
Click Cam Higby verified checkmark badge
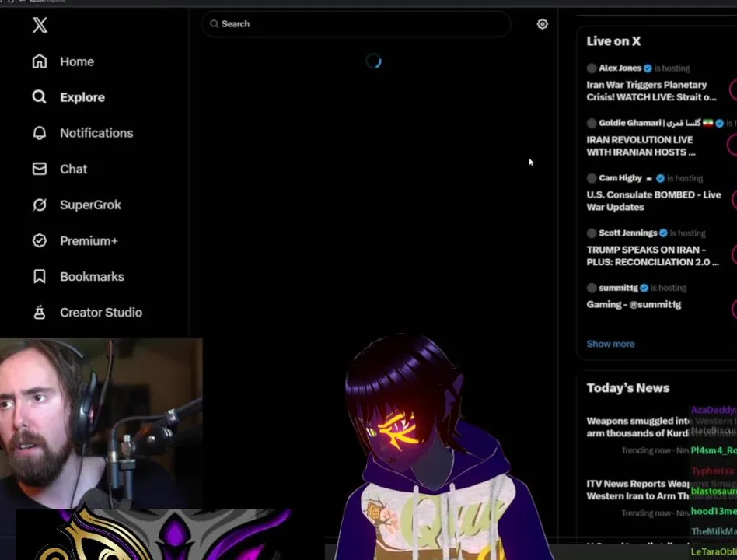(x=660, y=178)
